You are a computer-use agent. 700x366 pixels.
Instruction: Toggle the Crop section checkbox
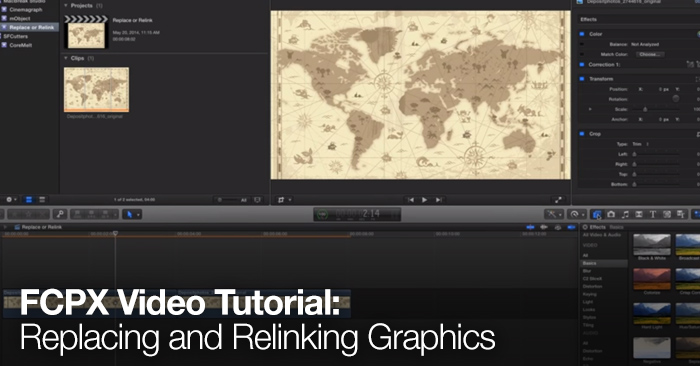582,133
